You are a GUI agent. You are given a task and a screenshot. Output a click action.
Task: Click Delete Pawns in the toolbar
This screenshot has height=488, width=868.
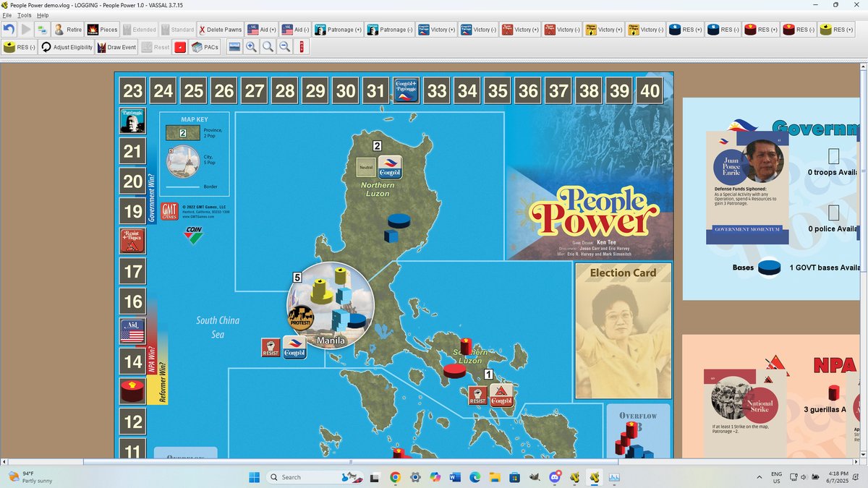tap(220, 30)
